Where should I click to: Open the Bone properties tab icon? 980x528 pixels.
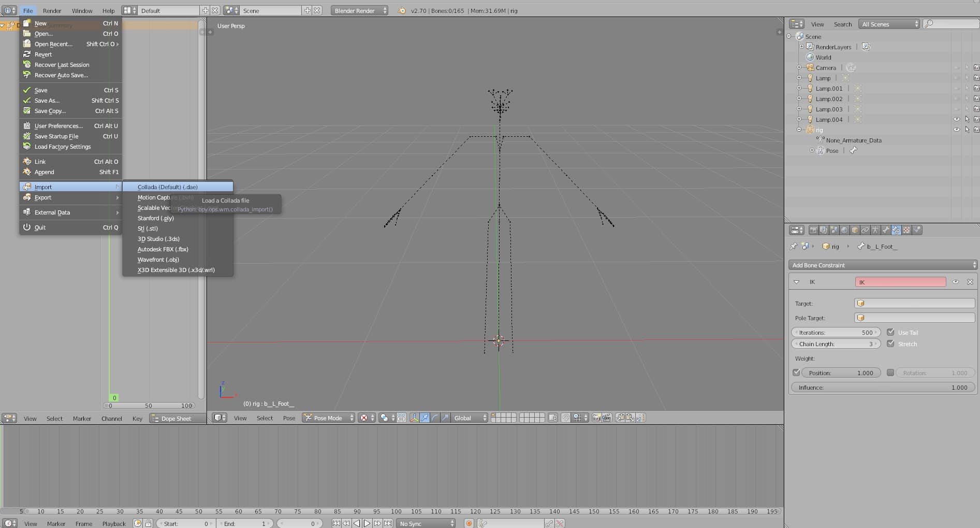[886, 230]
